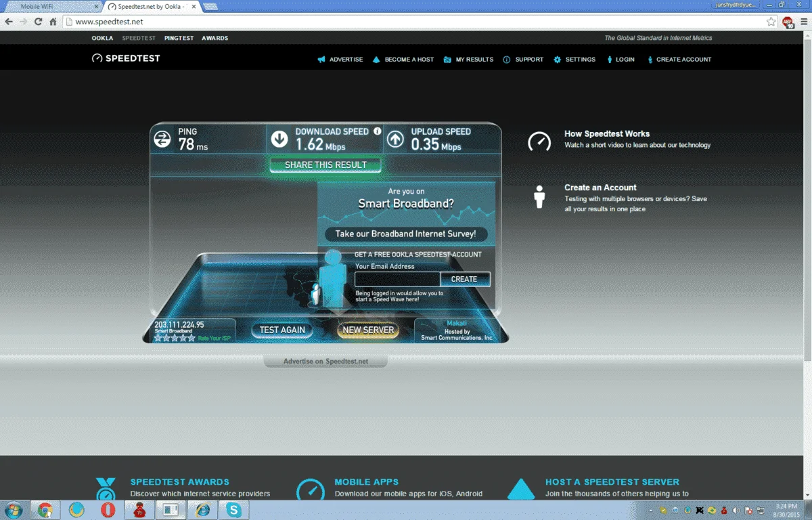This screenshot has width=812, height=520.
Task: Click the browser bookmark star icon
Action: tap(771, 22)
